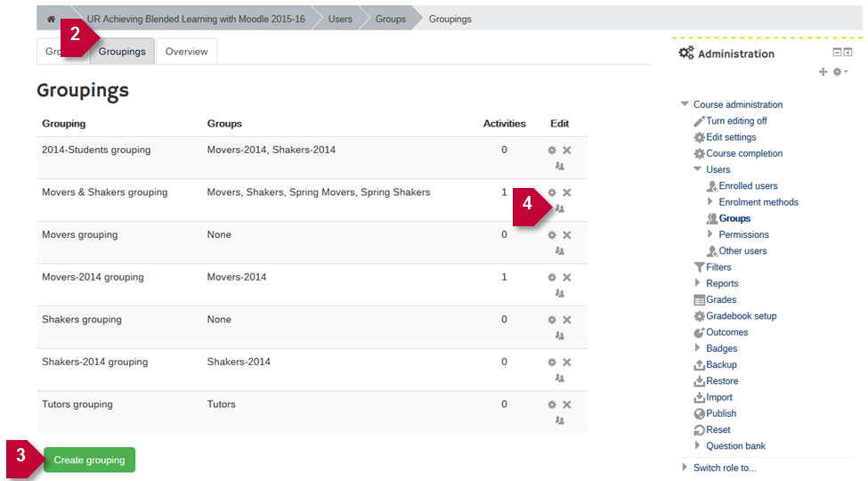Show groups in Shakers-2014 grouping

tap(560, 379)
